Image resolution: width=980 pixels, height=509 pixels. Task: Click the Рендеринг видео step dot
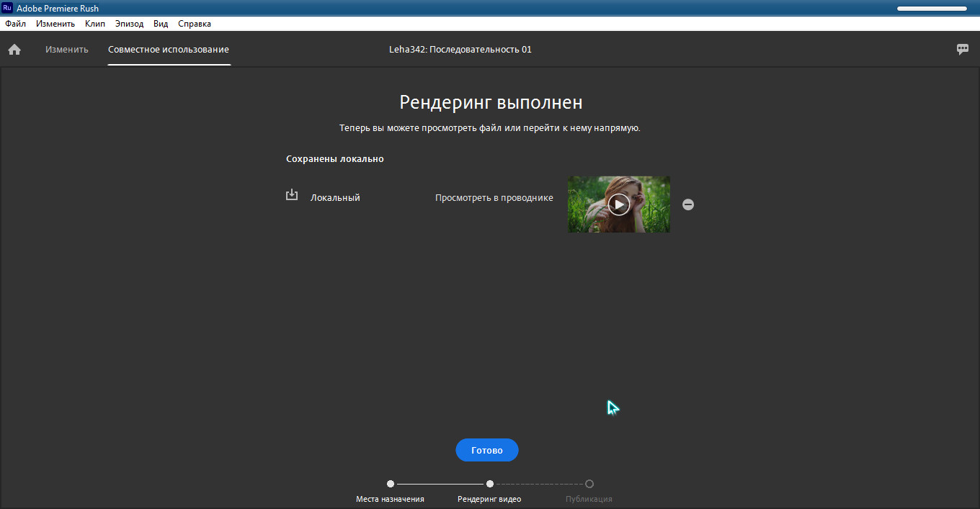[490, 484]
